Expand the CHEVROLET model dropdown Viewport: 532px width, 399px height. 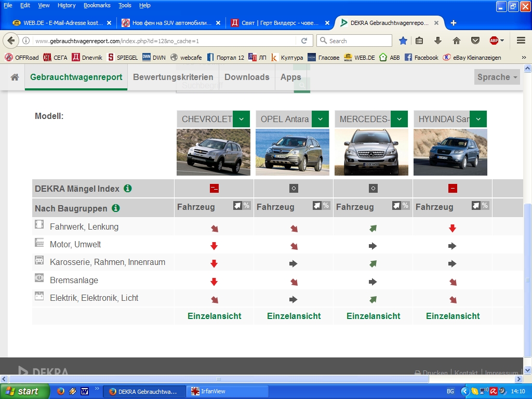(x=241, y=119)
